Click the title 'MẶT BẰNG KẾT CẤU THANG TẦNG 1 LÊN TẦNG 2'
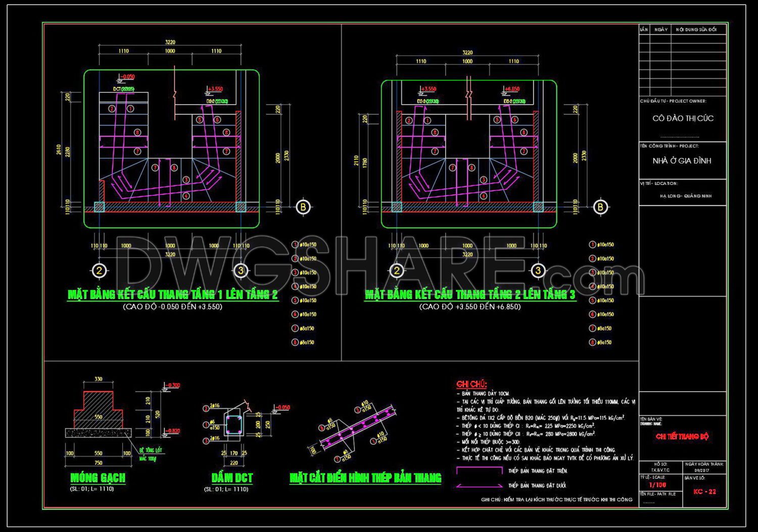The width and height of the screenshot is (758, 532). pyautogui.click(x=173, y=295)
